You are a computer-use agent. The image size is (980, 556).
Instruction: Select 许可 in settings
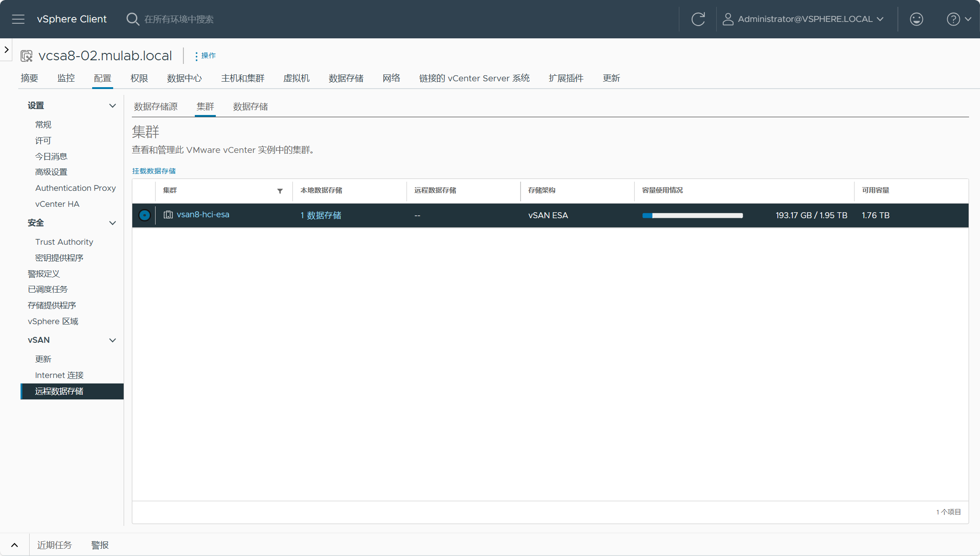[43, 141]
